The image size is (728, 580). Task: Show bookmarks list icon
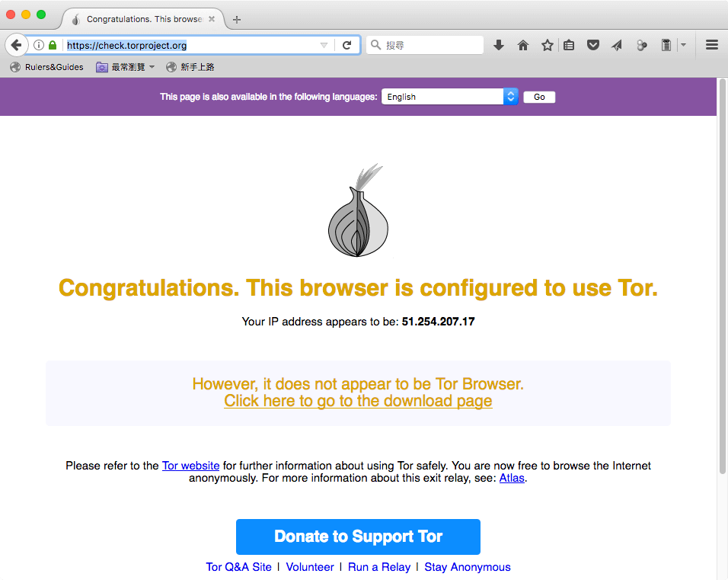tap(569, 45)
